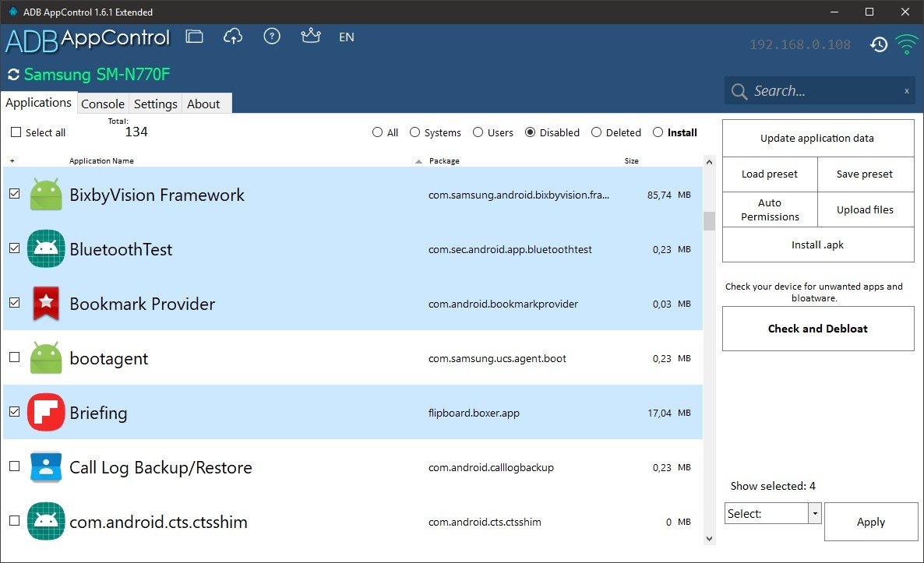The image size is (924, 563).
Task: Switch to the Console tab
Action: (x=103, y=104)
